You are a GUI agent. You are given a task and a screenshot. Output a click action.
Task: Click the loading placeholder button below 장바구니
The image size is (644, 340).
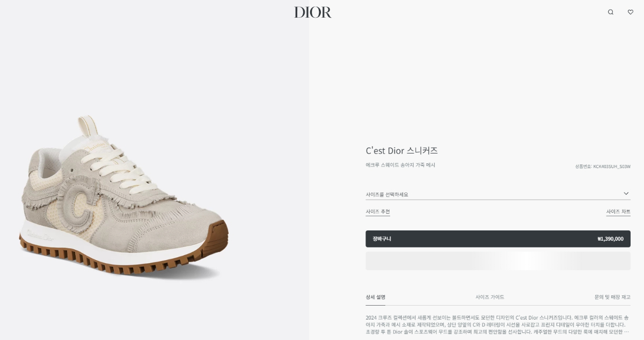(x=498, y=261)
